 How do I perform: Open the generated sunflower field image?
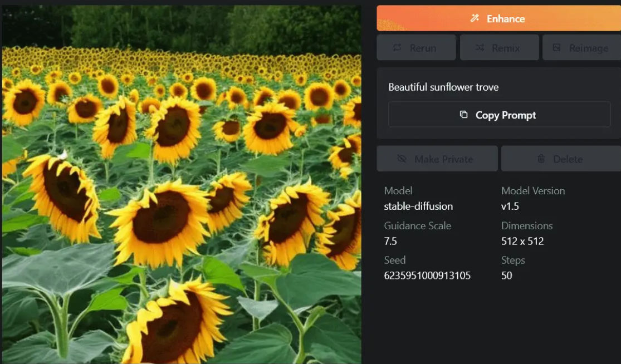182,184
